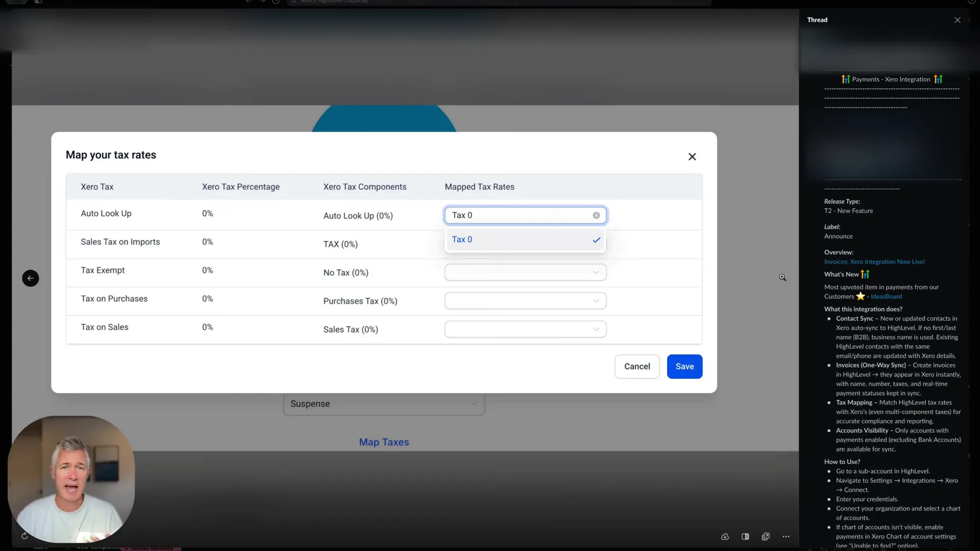Click Save in the tax mapping dialog

[x=684, y=366]
